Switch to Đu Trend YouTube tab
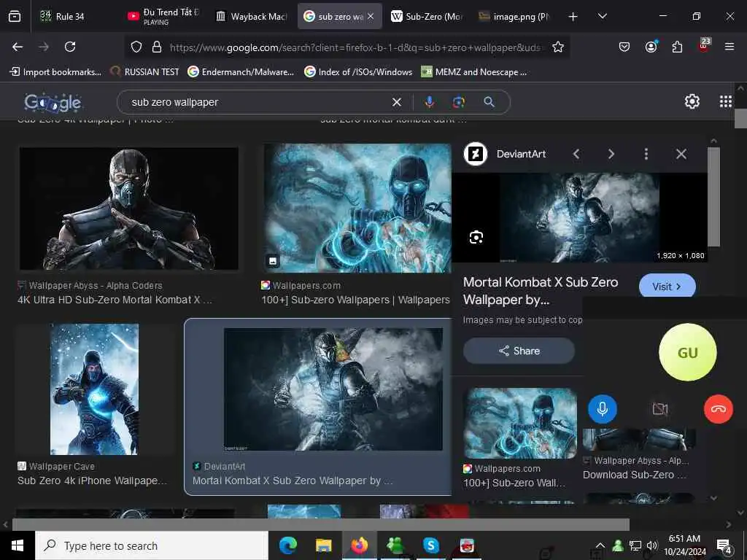This screenshot has height=560, width=747. (x=163, y=16)
